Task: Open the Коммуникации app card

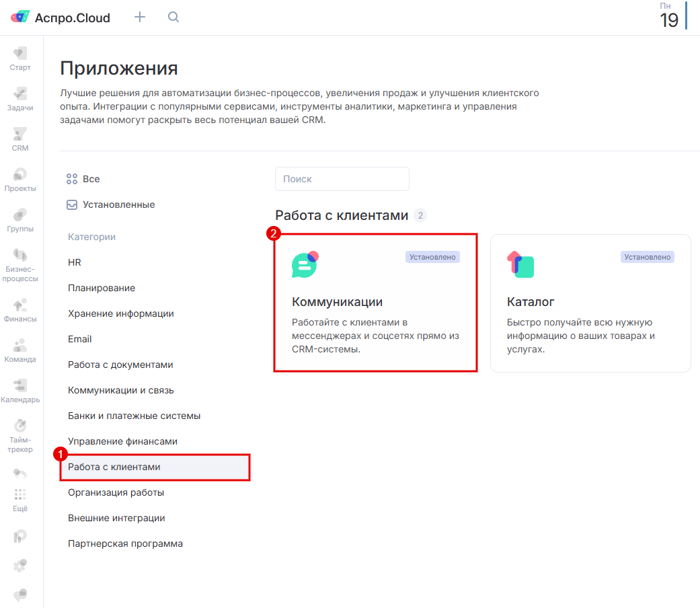Action: coord(375,303)
